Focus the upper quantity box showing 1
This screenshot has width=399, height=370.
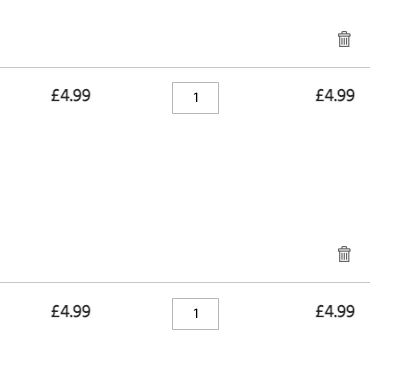coord(195,98)
